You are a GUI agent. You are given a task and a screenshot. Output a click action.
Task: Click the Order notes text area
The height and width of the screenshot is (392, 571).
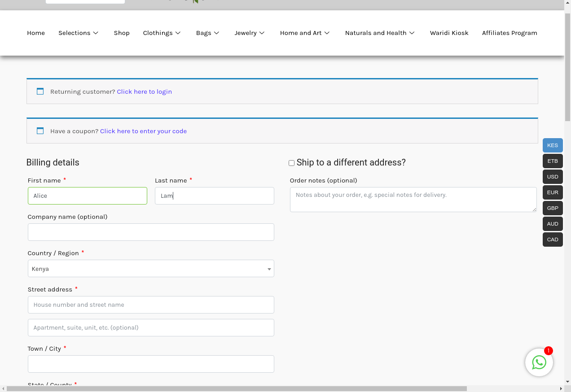413,200
